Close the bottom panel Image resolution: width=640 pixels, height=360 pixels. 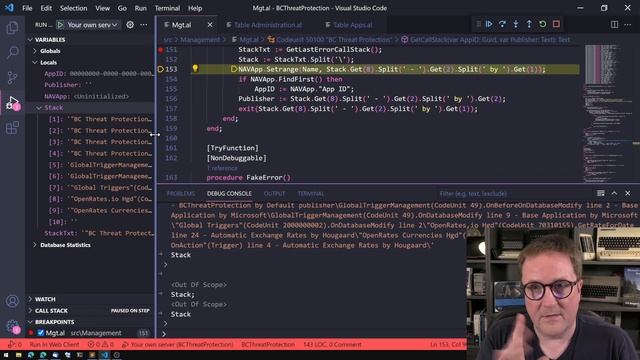[628, 193]
